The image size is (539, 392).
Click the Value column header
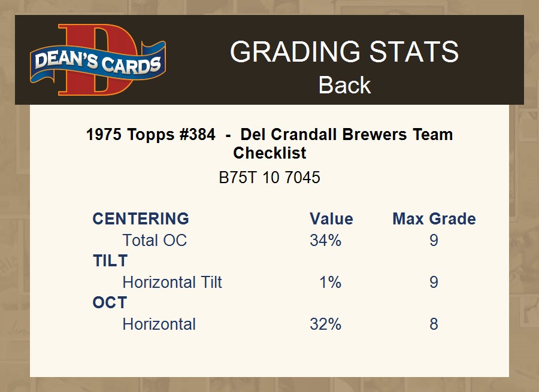pyautogui.click(x=331, y=218)
